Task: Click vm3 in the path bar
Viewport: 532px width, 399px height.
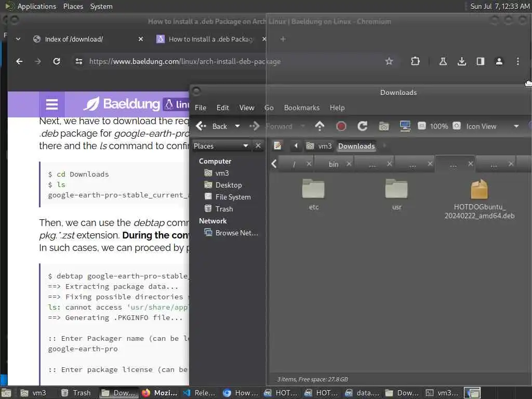Action: tap(320, 146)
